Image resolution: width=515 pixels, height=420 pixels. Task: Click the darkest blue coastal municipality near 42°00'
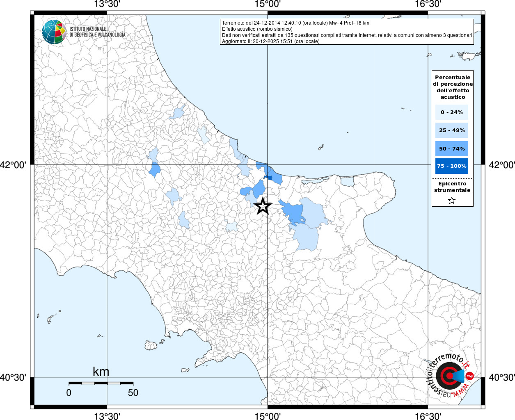pos(268,177)
